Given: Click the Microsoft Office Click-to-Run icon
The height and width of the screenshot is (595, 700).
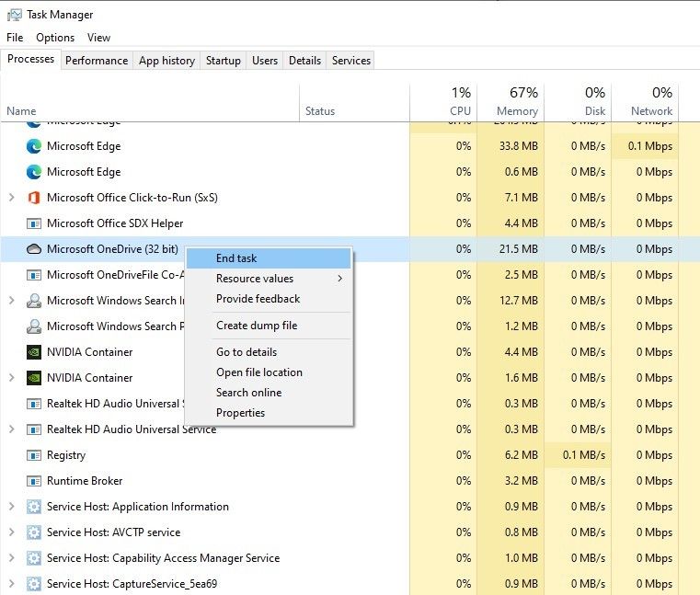Looking at the screenshot, I should 34,198.
